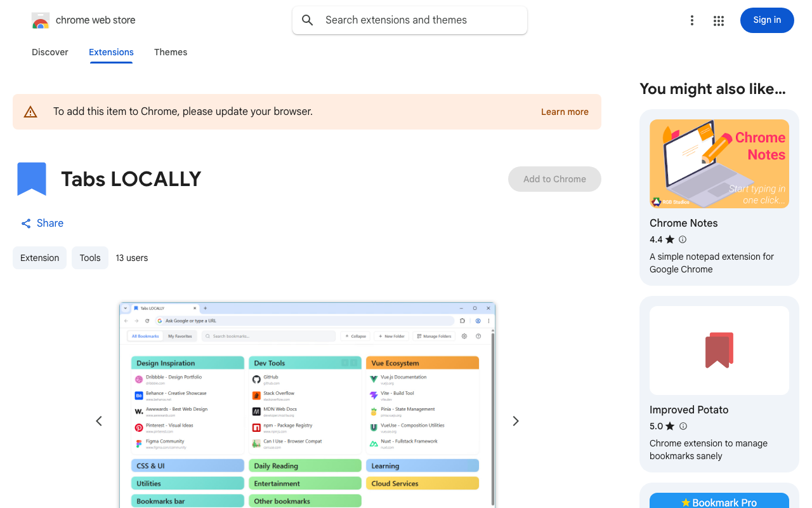
Task: Click the search magnifier icon
Action: [308, 20]
